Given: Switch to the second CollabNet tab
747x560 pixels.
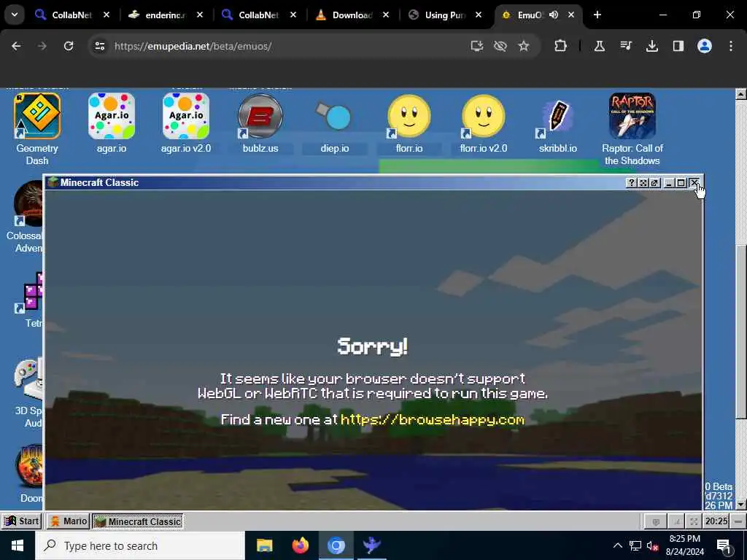Looking at the screenshot, I should coord(259,15).
